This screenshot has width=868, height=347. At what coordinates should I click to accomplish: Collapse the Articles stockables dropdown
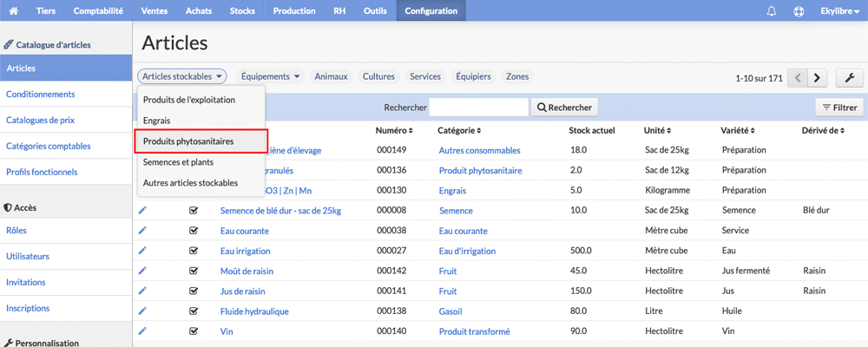[x=182, y=77]
